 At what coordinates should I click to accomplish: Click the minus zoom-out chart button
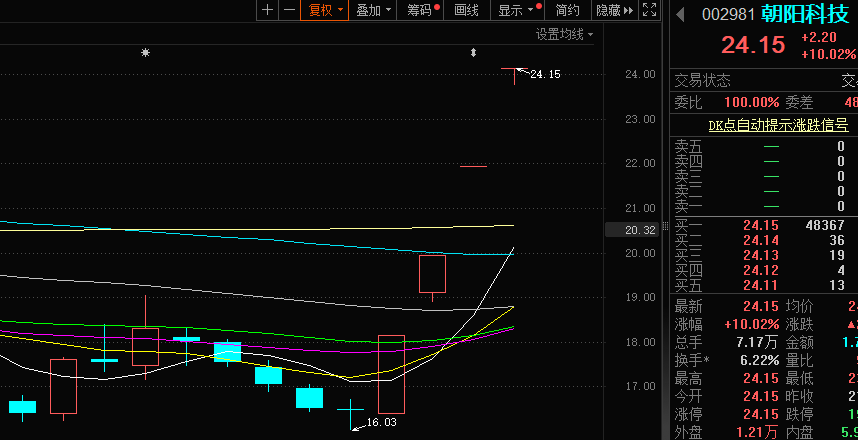[289, 10]
